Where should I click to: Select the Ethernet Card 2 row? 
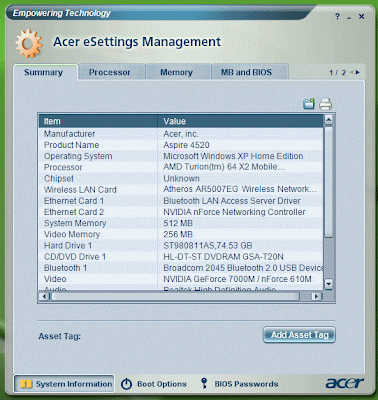click(181, 212)
